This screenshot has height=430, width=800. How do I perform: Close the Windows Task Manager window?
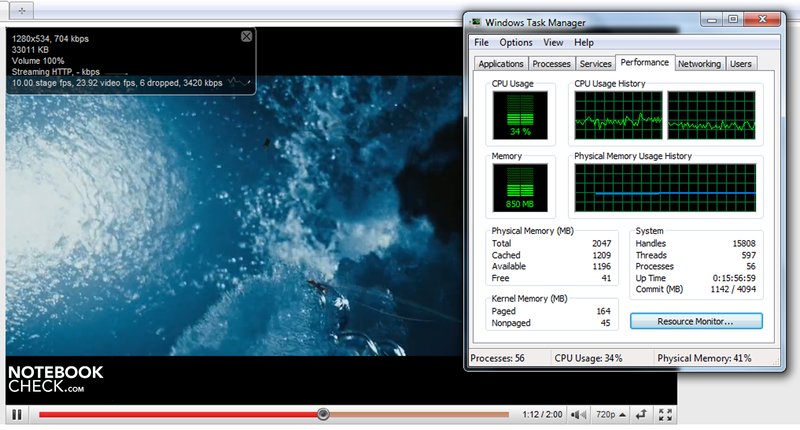coord(762,20)
